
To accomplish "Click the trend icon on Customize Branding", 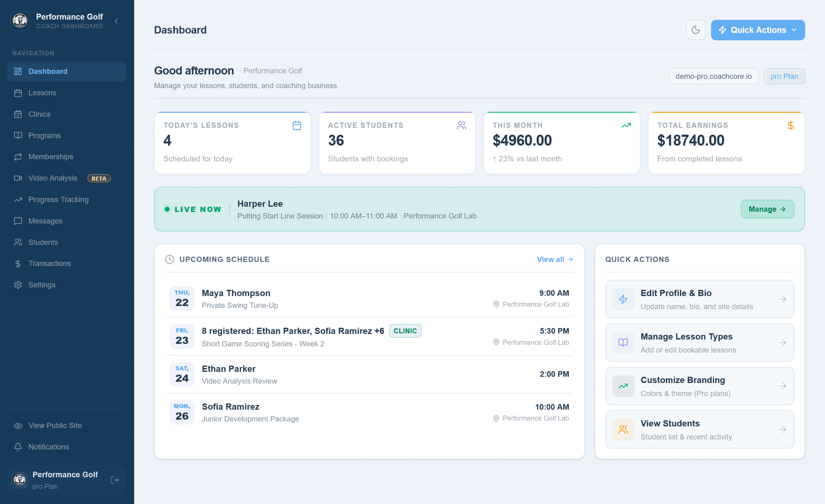I will [623, 386].
